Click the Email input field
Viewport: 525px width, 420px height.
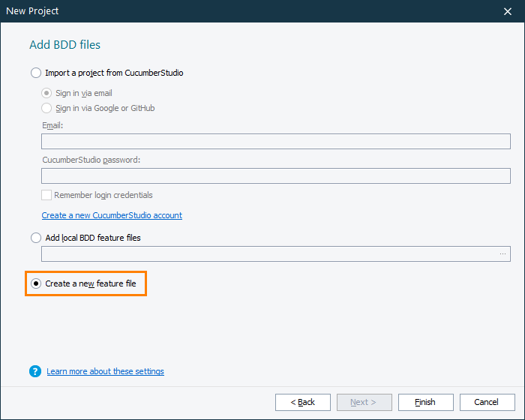275,142
